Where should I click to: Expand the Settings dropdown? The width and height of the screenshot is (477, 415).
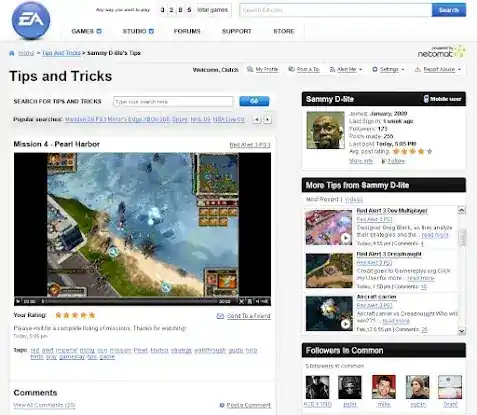coord(388,69)
